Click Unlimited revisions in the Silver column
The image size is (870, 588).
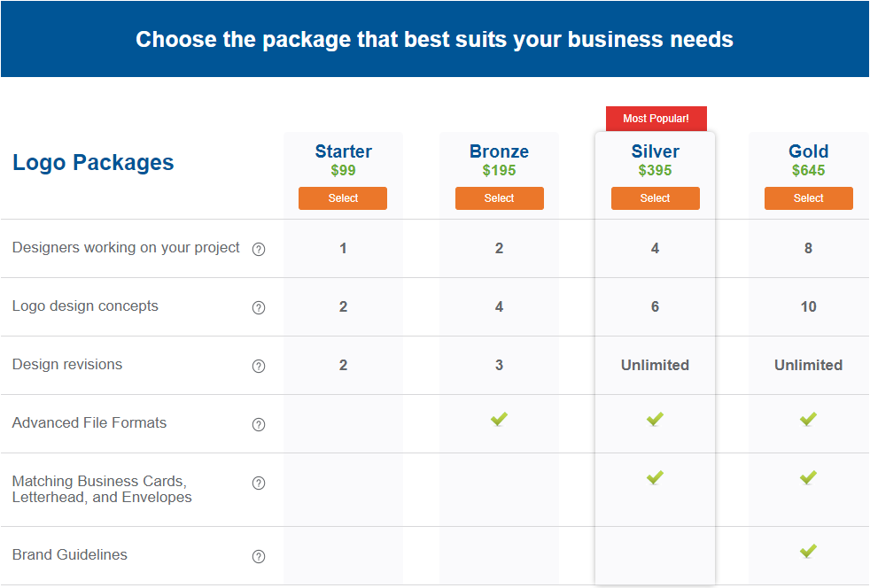tap(655, 365)
